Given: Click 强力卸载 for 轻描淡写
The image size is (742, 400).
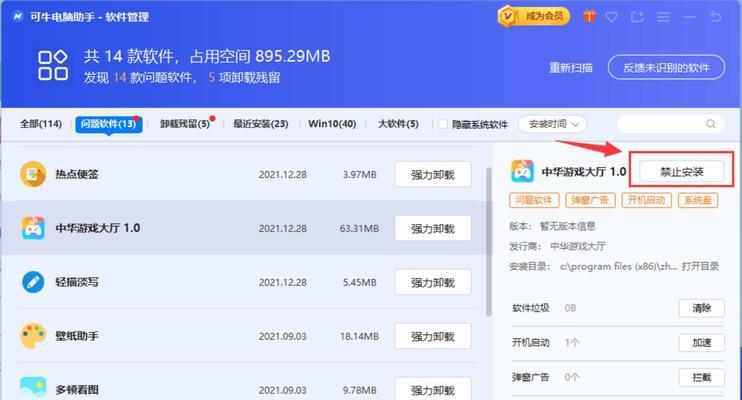Looking at the screenshot, I should (x=433, y=283).
